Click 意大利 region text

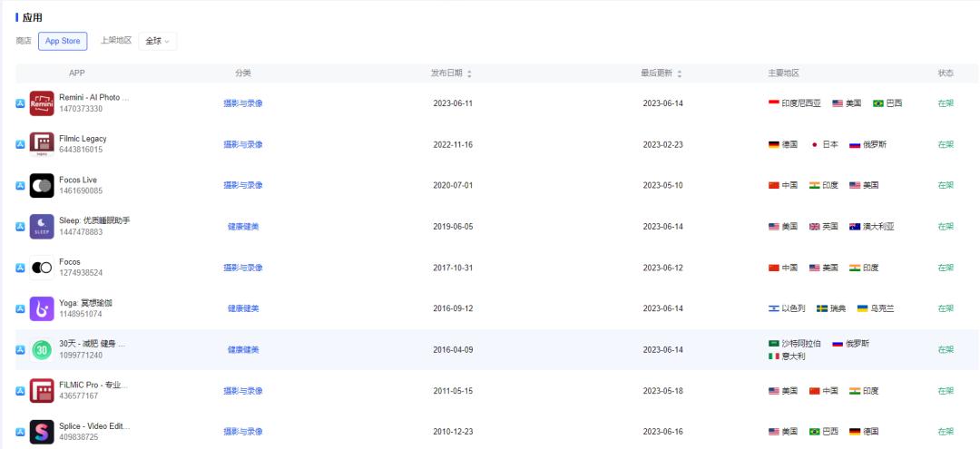[794, 356]
